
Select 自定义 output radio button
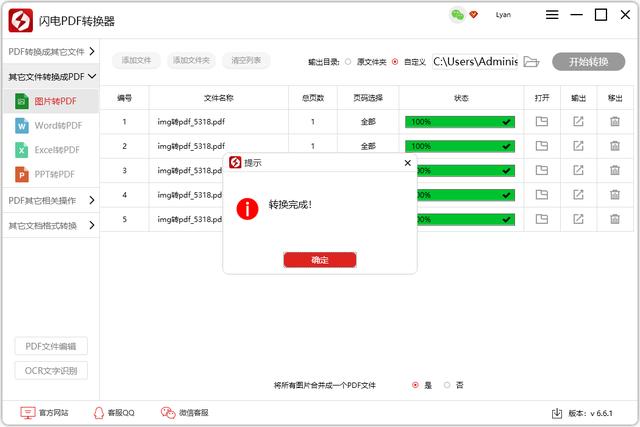pos(395,62)
